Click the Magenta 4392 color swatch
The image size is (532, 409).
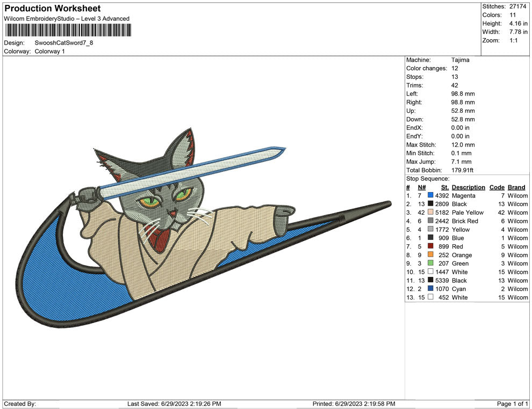[x=430, y=195]
